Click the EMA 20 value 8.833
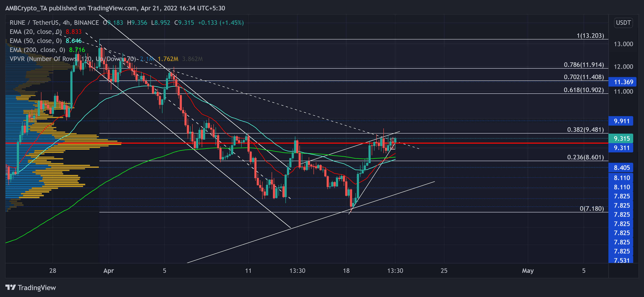The height and width of the screenshot is (297, 644). [74, 32]
